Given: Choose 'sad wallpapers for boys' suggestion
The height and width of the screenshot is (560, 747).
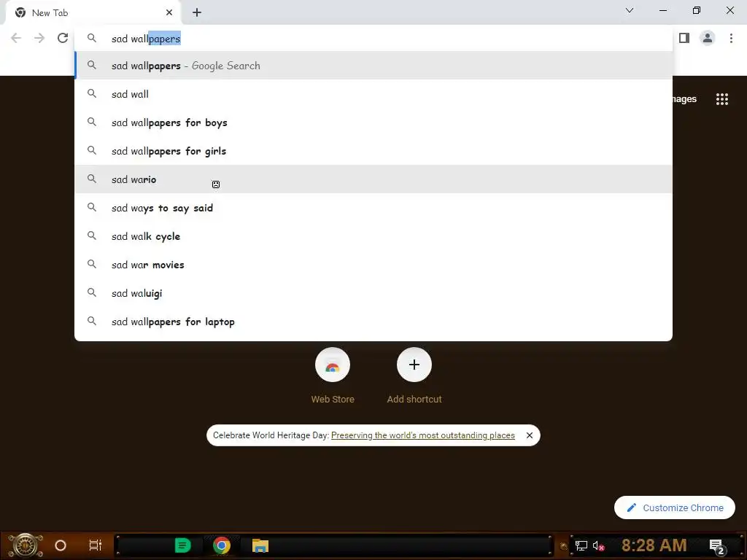Looking at the screenshot, I should [373, 122].
